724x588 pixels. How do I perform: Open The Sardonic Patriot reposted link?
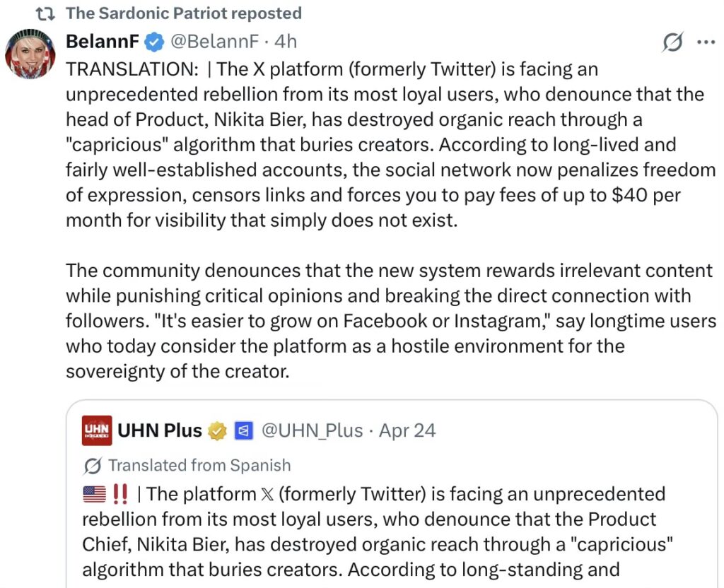coord(183,13)
